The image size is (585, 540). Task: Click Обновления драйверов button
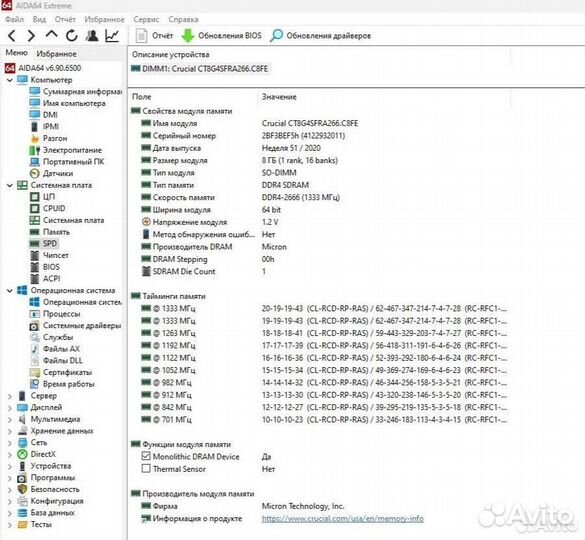320,36
